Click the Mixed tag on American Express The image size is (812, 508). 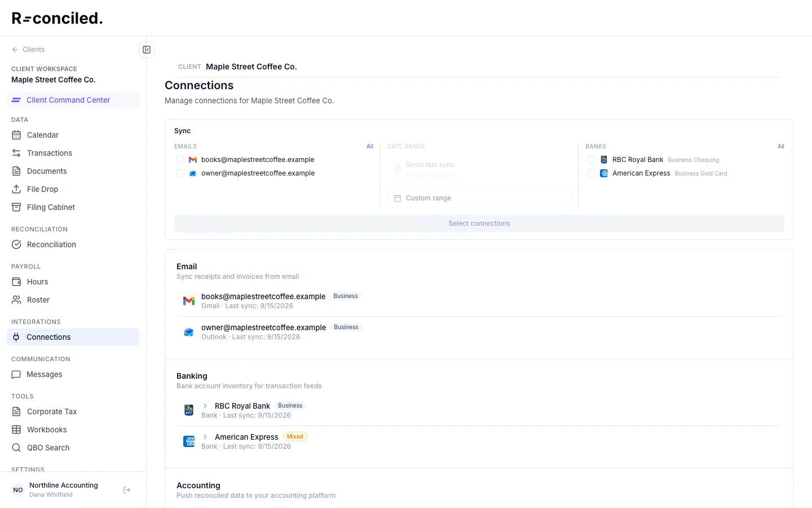295,437
